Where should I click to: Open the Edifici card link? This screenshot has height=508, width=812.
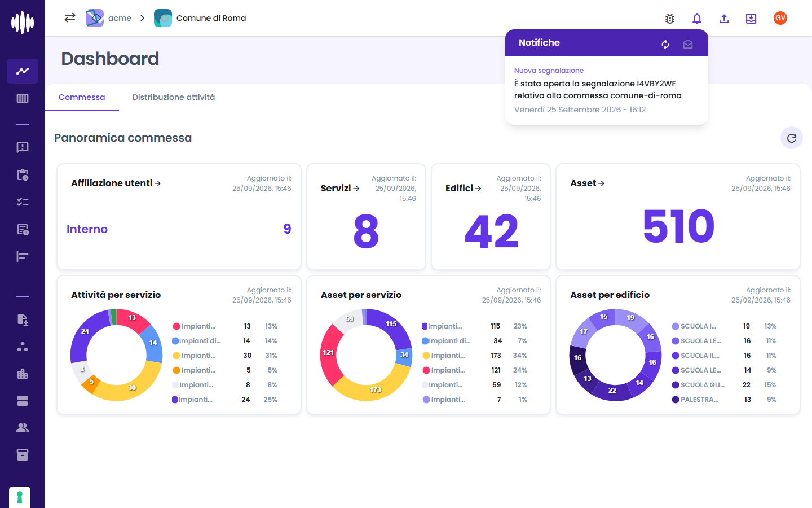tap(464, 188)
